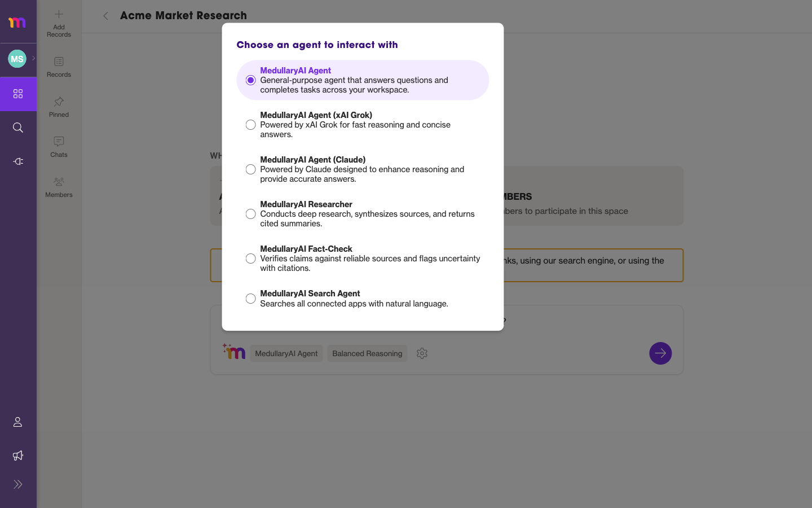Open the Pinned section
Viewport: 812px width, 508px height.
pyautogui.click(x=59, y=107)
